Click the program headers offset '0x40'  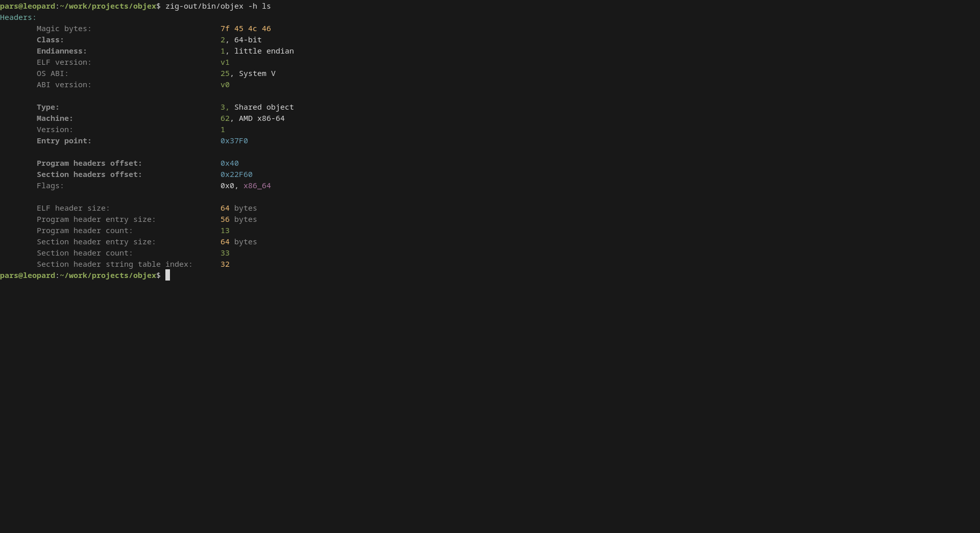230,163
